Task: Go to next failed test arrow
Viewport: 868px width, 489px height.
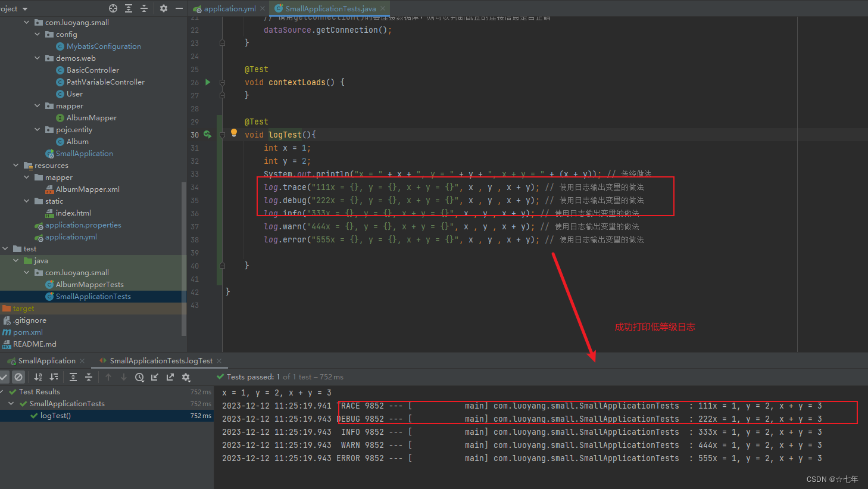Action: tap(124, 377)
